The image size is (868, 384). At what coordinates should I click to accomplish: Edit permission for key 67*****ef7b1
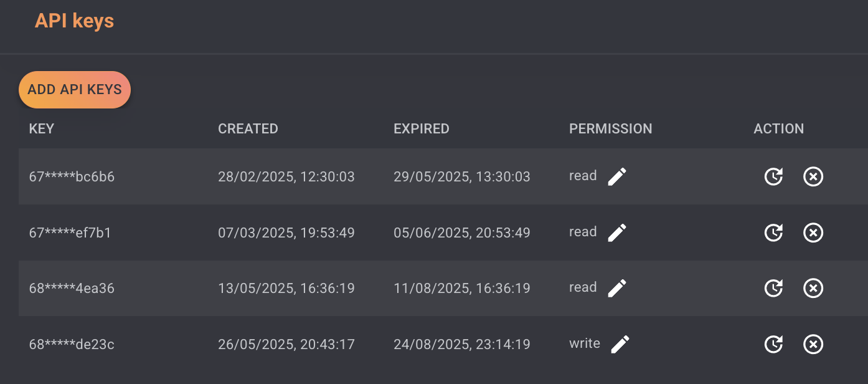[617, 233]
